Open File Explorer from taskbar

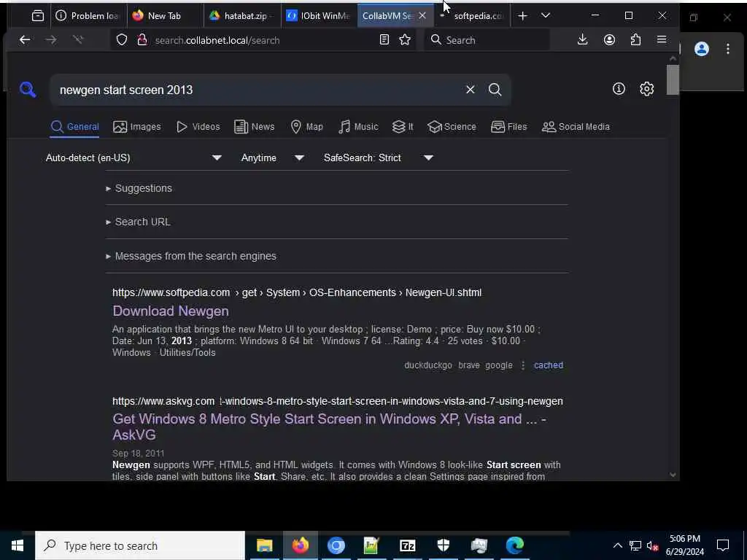[x=264, y=545]
